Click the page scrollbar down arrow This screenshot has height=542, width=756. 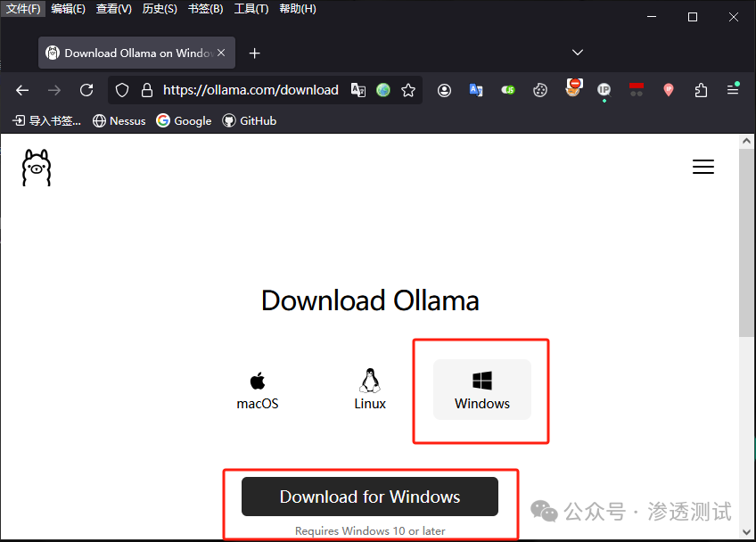746,532
